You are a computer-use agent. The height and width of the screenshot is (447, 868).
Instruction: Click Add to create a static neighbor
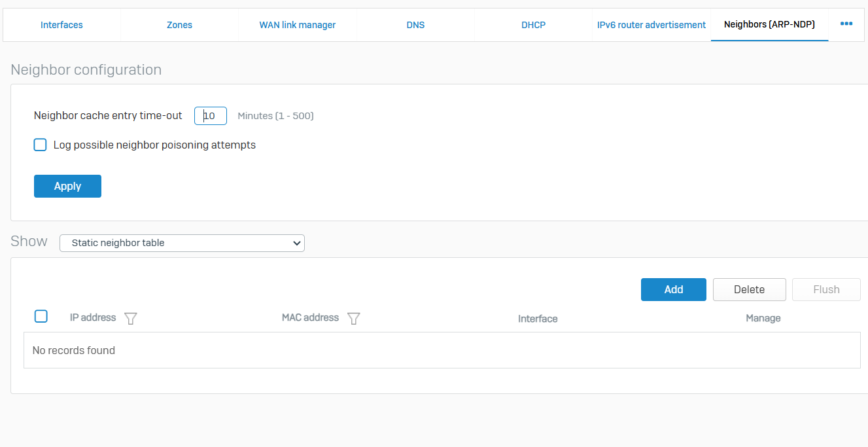click(x=673, y=289)
